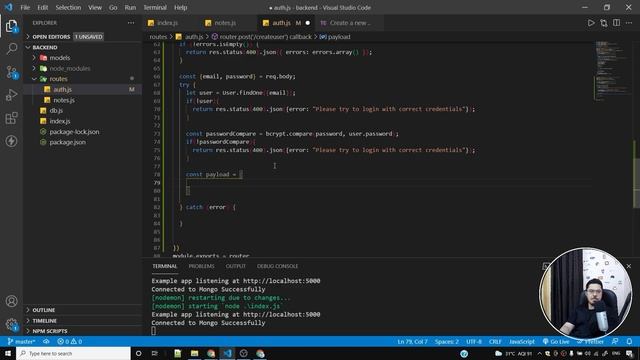Open the Search view in activity bar

11,49
